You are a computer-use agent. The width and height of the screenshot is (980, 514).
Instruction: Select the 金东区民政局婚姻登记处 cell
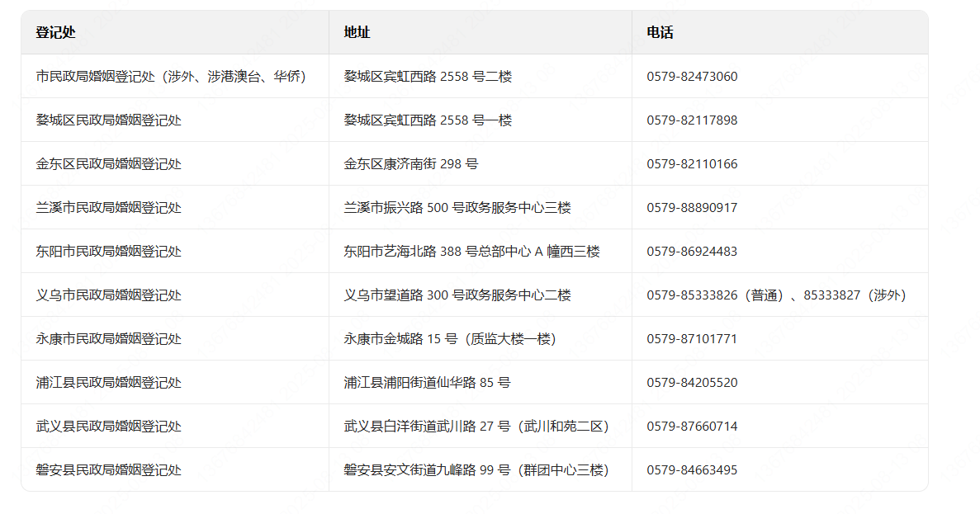point(175,163)
